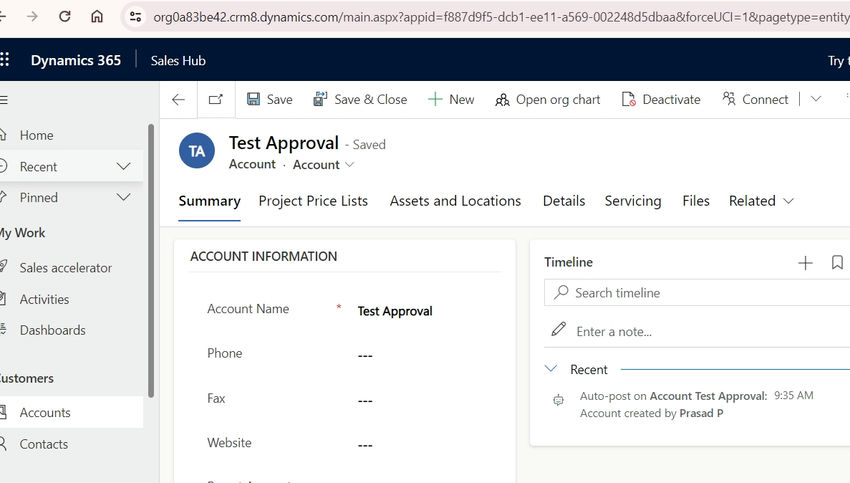Add a new timeline record with plus
Viewport: 850px width, 483px height.
point(806,263)
